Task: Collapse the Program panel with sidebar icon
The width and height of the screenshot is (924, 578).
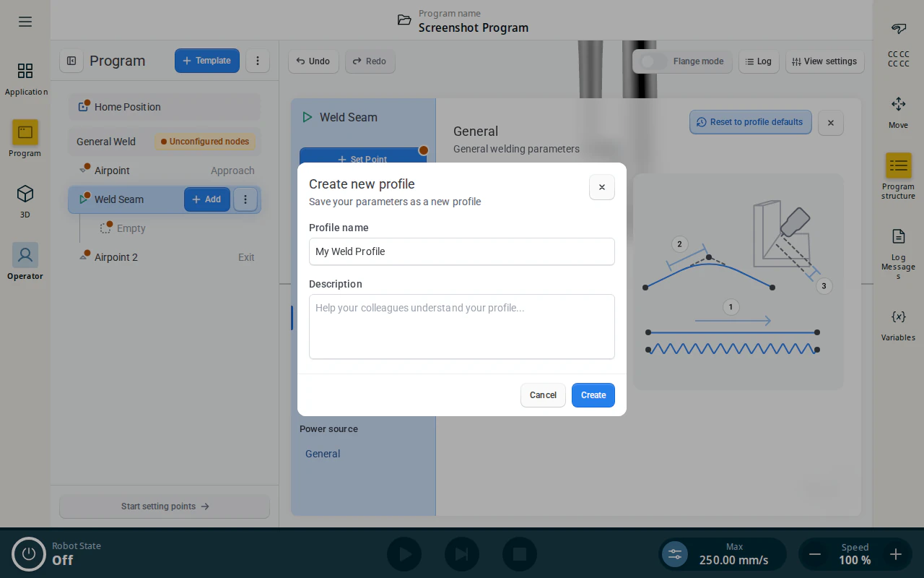Action: pyautogui.click(x=71, y=61)
